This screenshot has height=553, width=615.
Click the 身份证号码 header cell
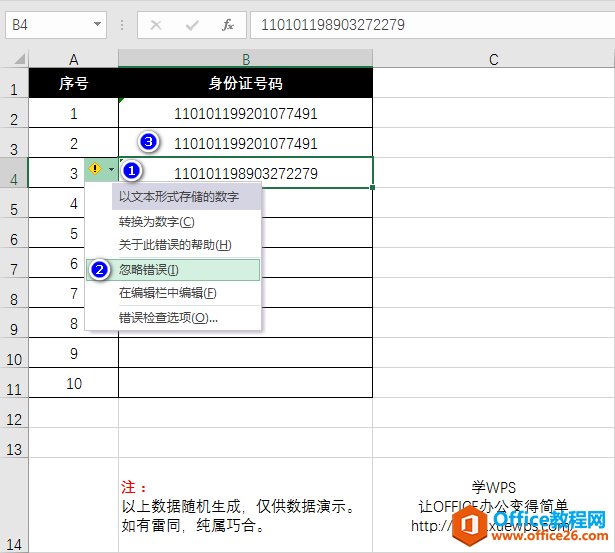246,83
